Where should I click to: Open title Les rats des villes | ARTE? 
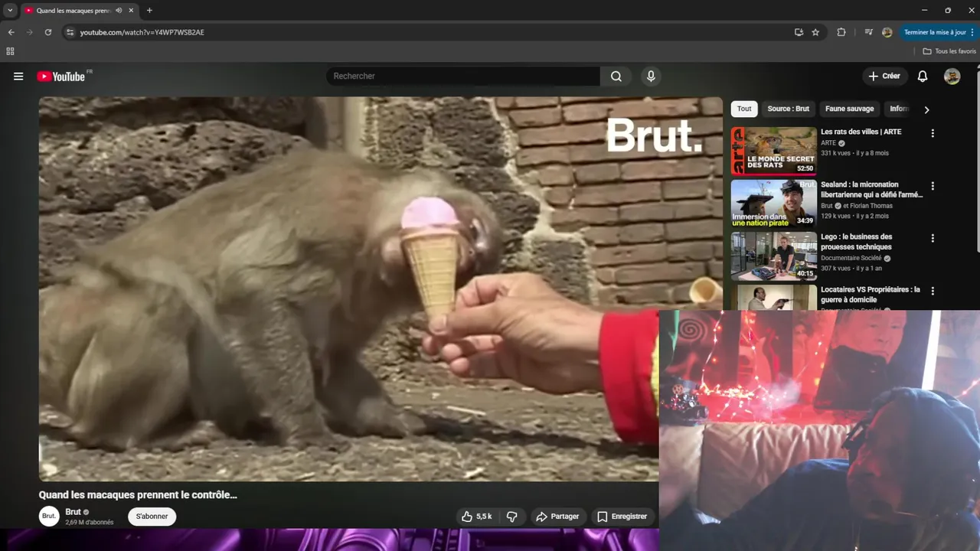tap(861, 132)
